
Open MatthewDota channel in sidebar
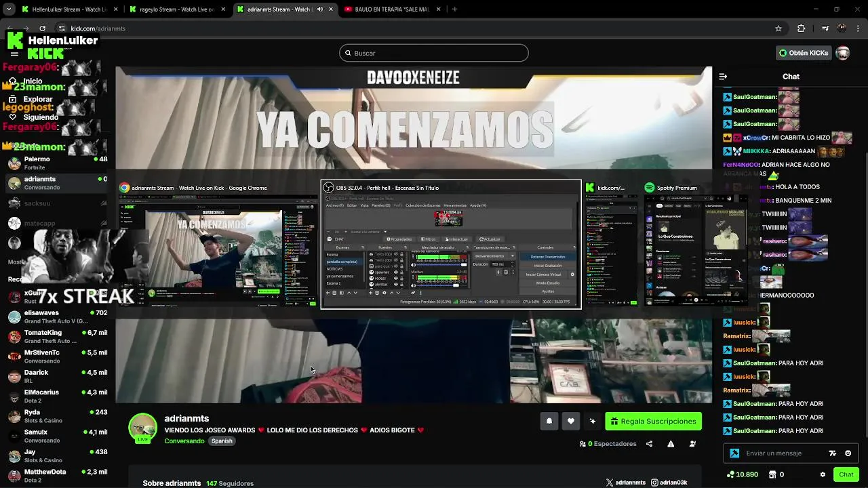[57, 475]
